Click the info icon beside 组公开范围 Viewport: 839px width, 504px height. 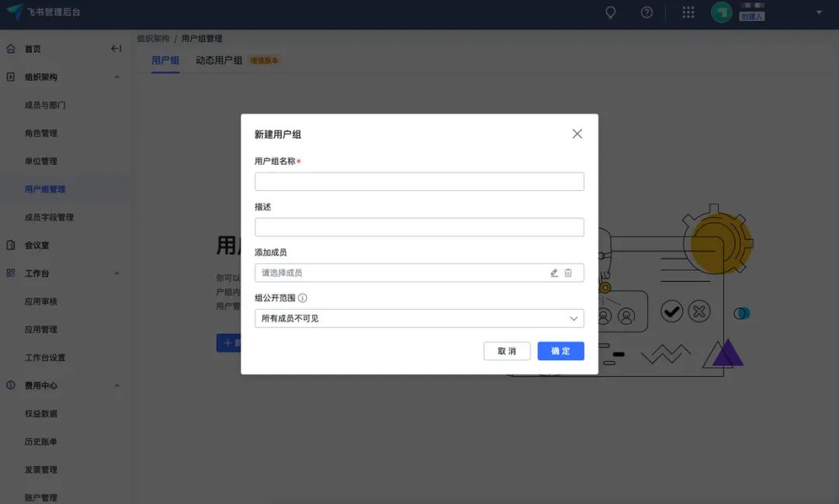tap(302, 297)
